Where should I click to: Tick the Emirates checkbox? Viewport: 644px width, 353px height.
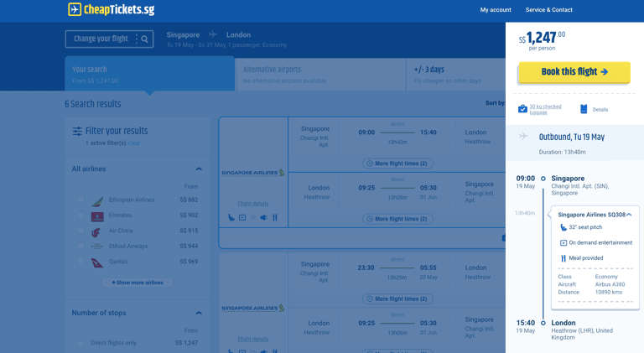80,215
